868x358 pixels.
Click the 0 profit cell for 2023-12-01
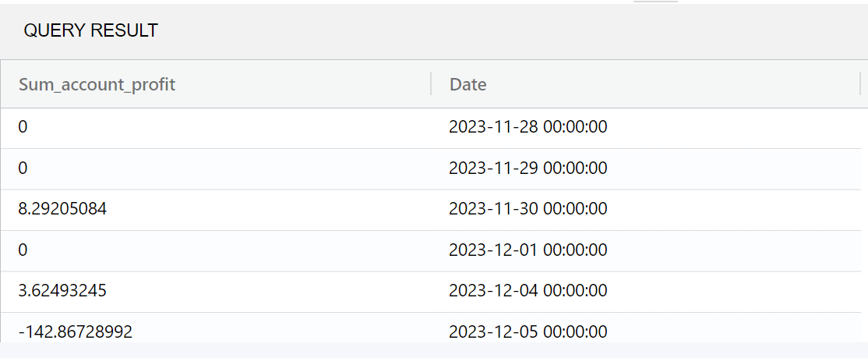tap(23, 250)
